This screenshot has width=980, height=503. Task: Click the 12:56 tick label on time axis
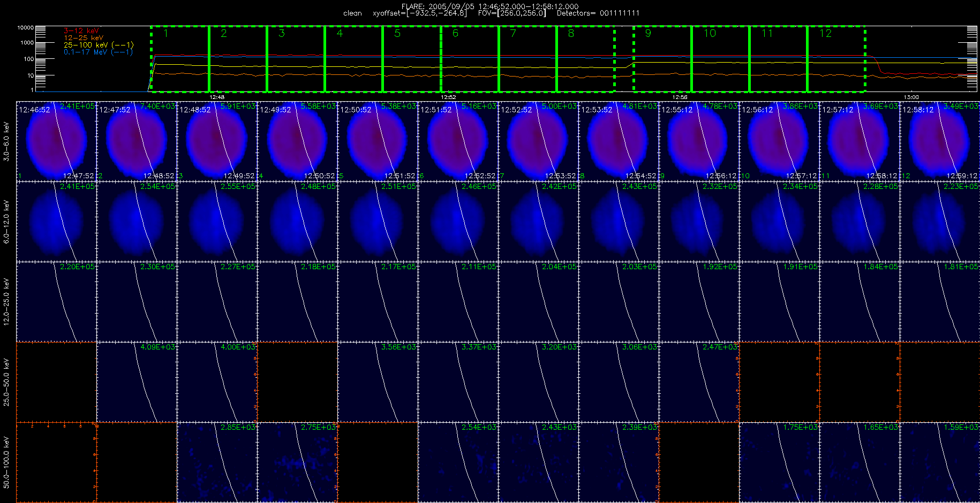click(x=680, y=97)
